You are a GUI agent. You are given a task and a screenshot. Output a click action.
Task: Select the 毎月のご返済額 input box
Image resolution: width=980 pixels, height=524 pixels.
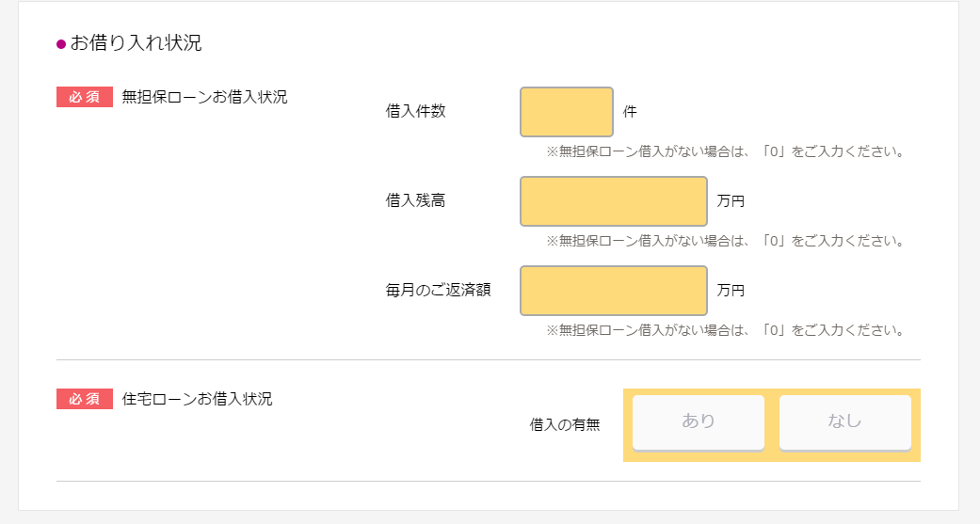613,291
